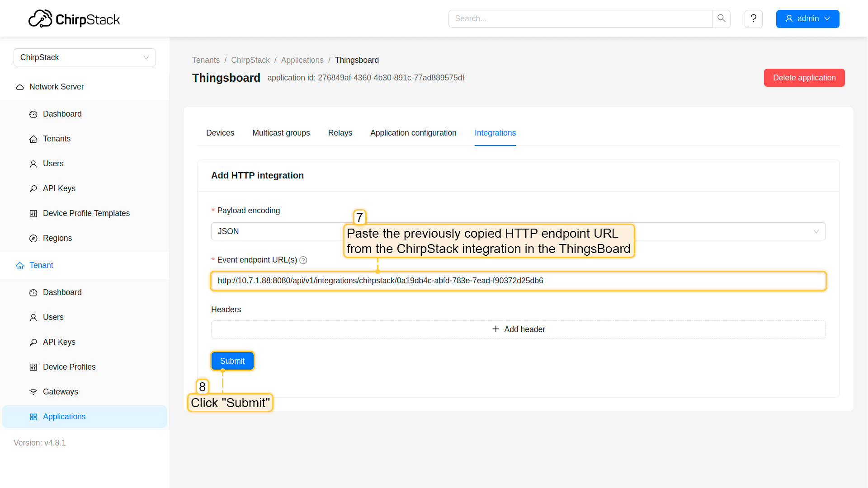Screen dimensions: 868x488
Task: Select the Multicast groups tab
Action: [281, 133]
